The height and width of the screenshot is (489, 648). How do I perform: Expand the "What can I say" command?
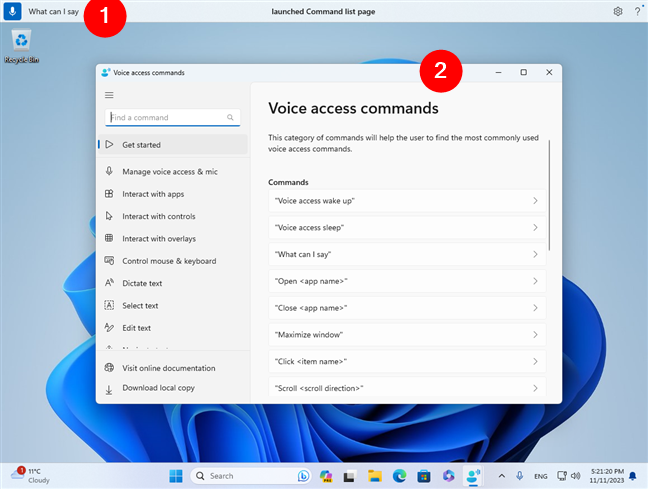(407, 255)
